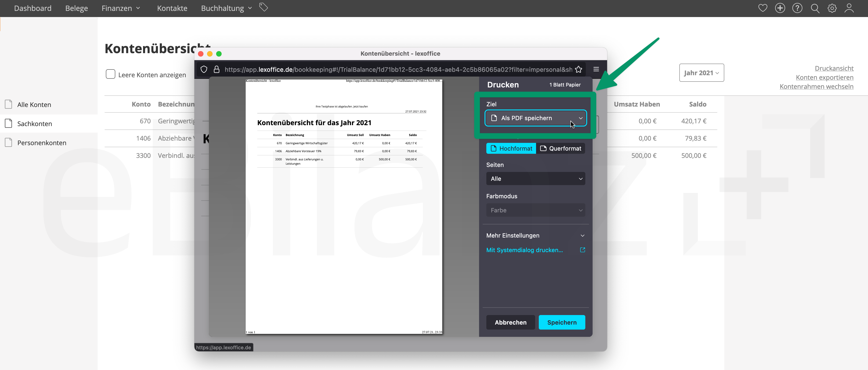868x370 pixels.
Task: Bookmark page with star icon
Action: point(579,70)
